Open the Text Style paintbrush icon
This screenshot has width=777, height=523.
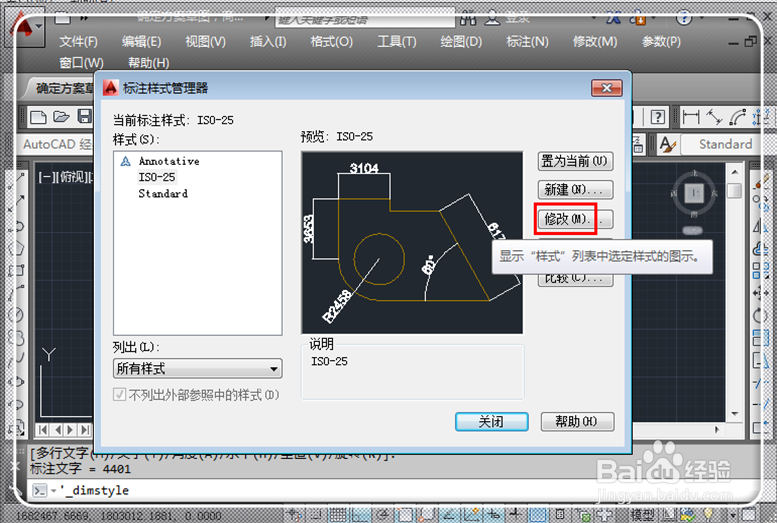667,145
